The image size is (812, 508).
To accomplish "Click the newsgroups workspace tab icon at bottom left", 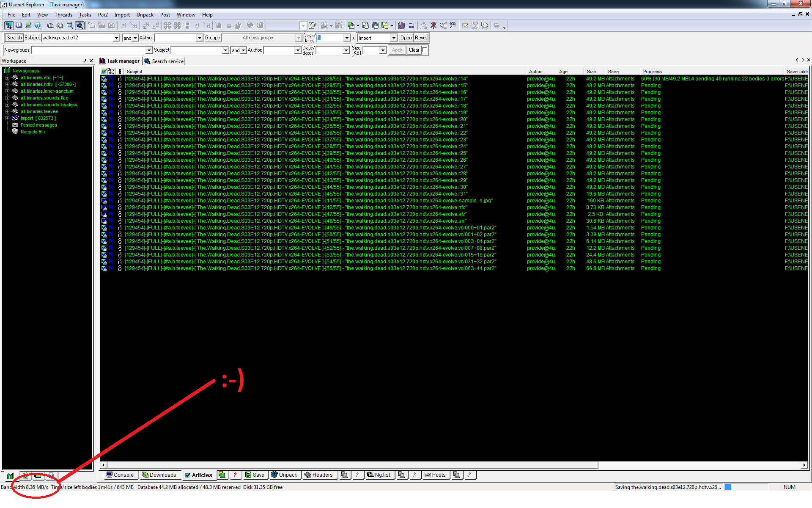I will tap(11, 476).
